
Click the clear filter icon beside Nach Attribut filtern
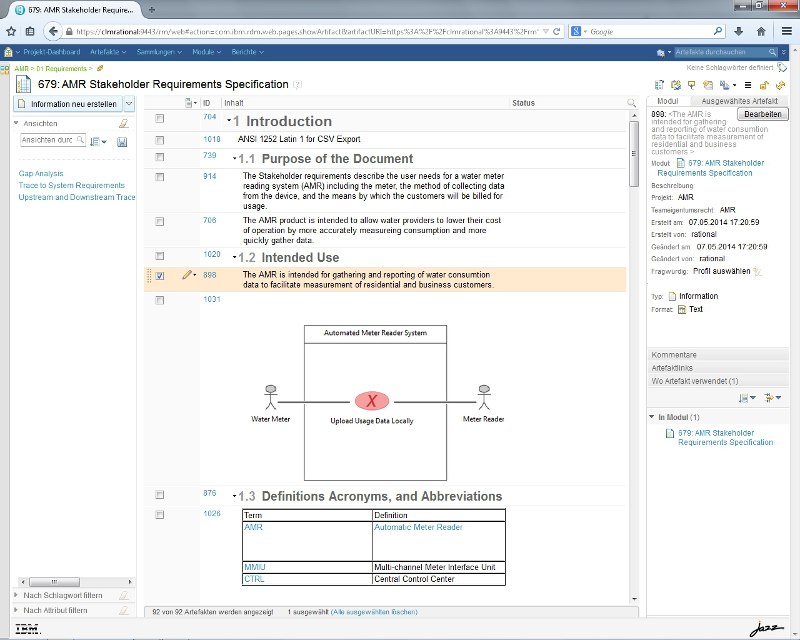click(x=123, y=610)
